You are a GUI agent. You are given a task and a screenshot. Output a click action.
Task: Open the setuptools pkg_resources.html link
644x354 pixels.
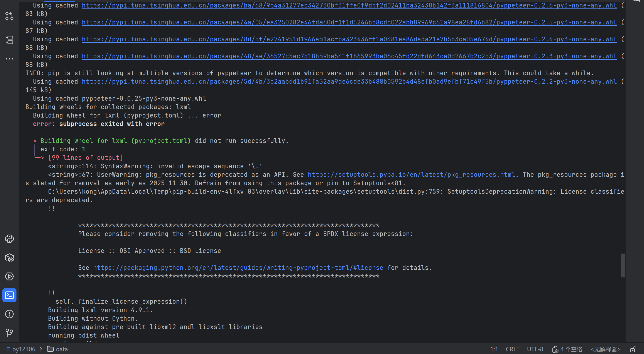click(x=411, y=175)
